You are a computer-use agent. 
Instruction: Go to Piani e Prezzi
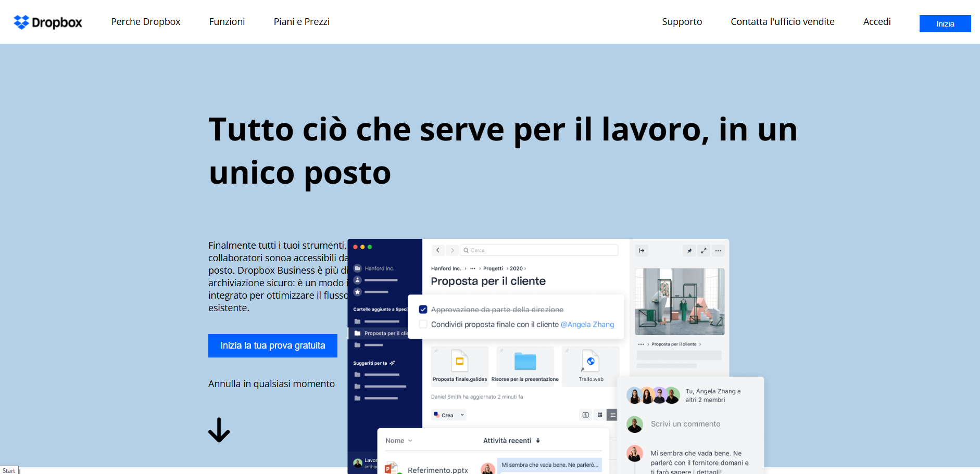[x=301, y=22]
